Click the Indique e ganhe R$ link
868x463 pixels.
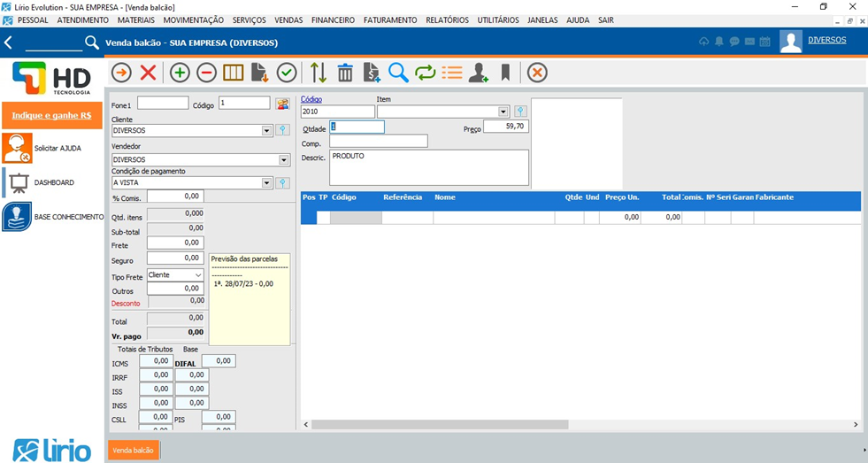(x=51, y=115)
